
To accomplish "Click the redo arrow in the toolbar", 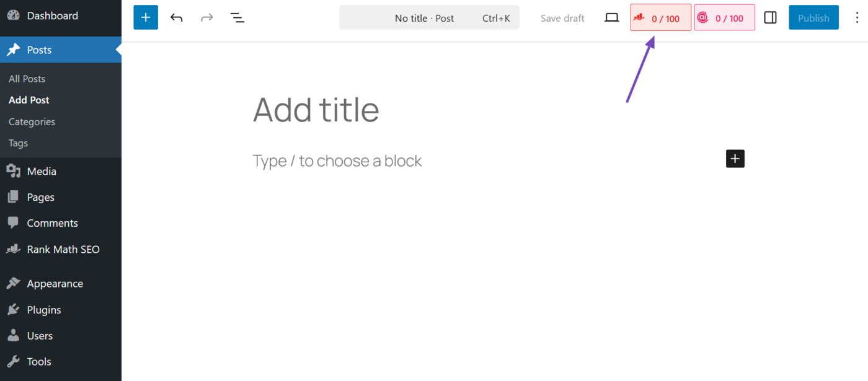I will pyautogui.click(x=206, y=17).
